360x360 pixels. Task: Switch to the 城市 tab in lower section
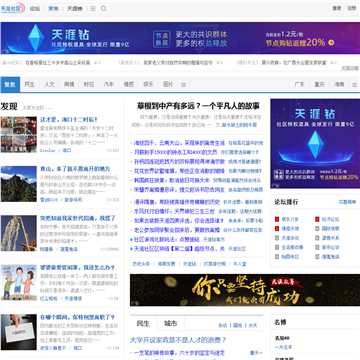tap(170, 323)
